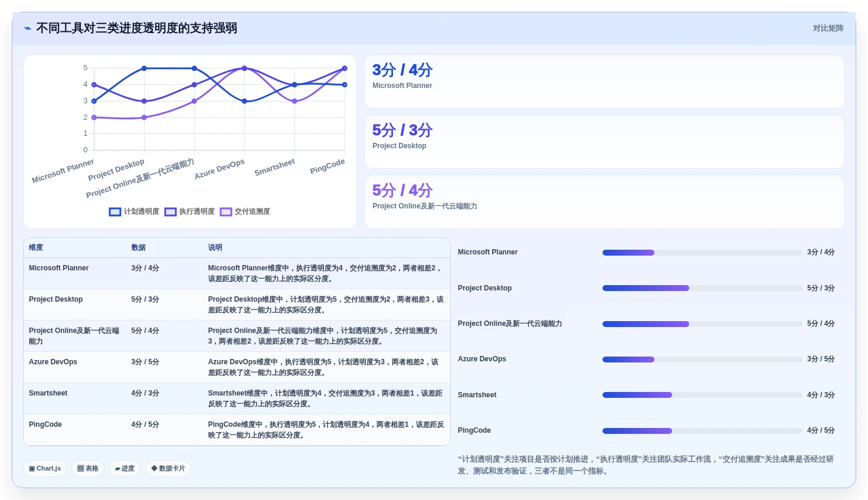
Task: Click the footnote explaining 计划透明度
Action: (646, 465)
